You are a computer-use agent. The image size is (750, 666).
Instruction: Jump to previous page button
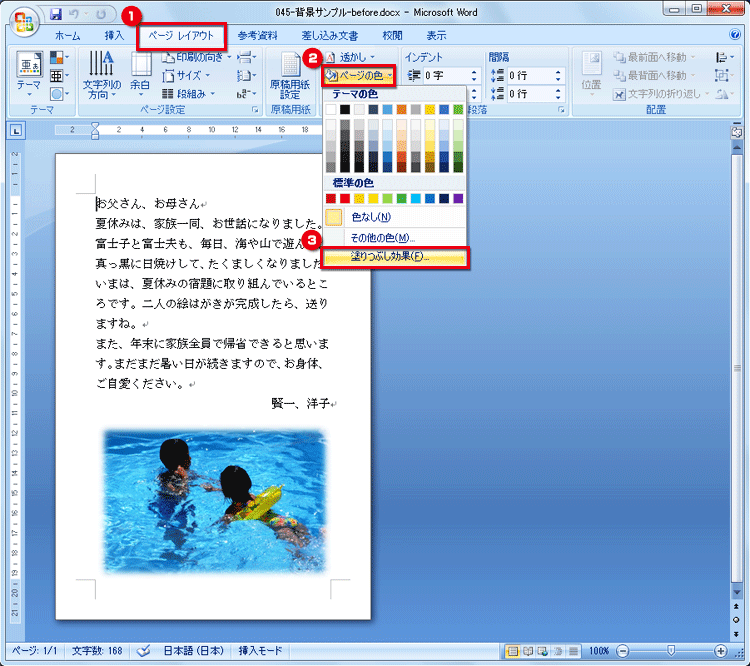[737, 606]
